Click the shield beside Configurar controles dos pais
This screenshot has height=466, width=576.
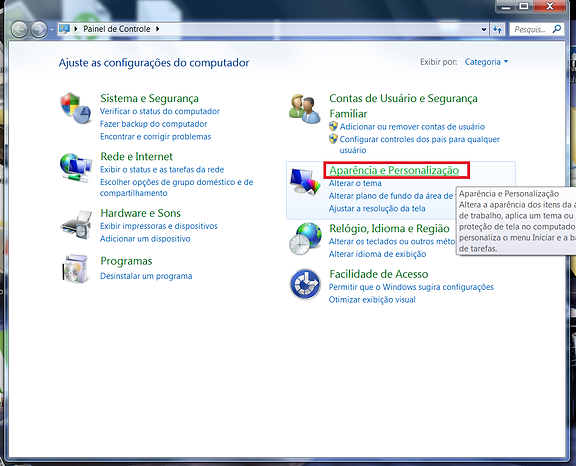click(333, 139)
